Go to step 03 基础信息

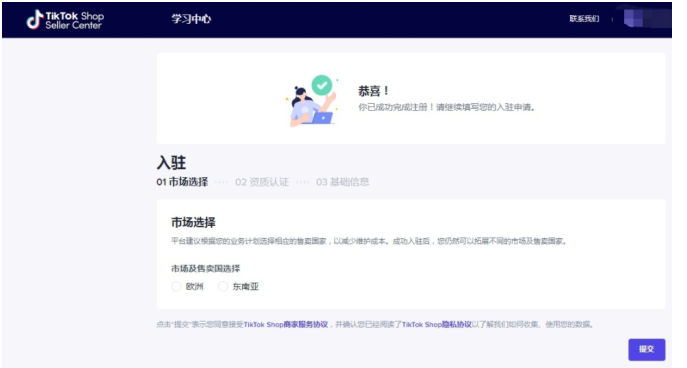(x=343, y=182)
